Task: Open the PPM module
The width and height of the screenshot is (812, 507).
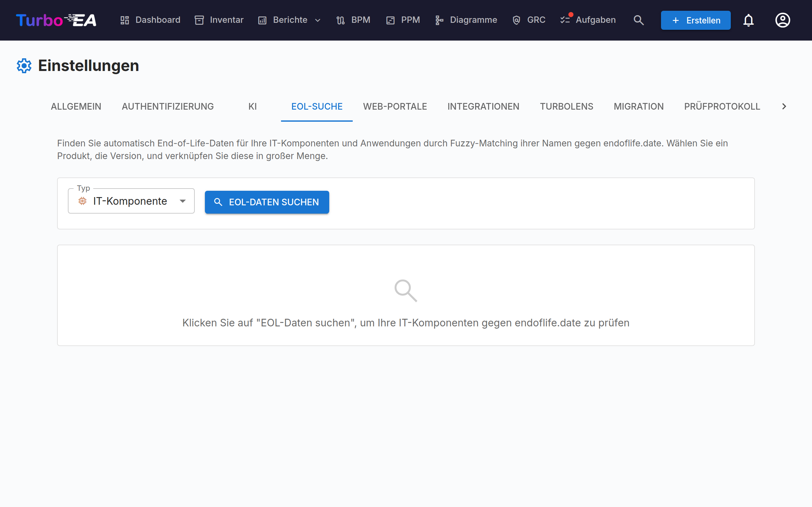Action: pos(403,20)
